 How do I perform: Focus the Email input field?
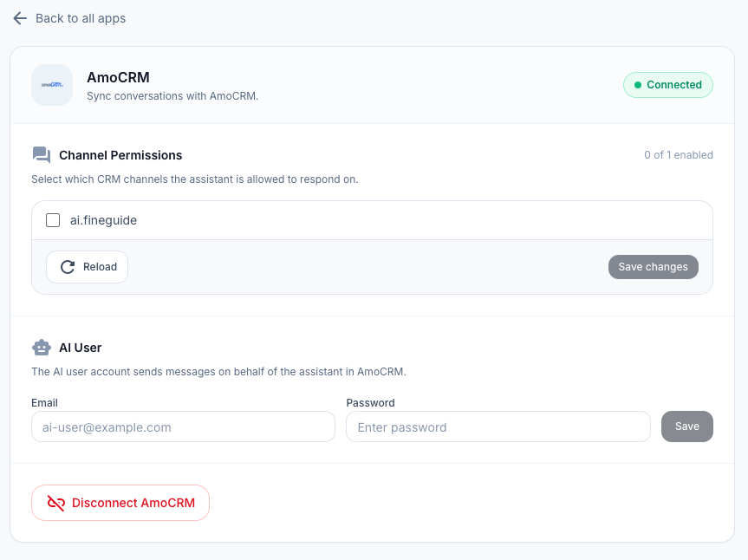183,427
